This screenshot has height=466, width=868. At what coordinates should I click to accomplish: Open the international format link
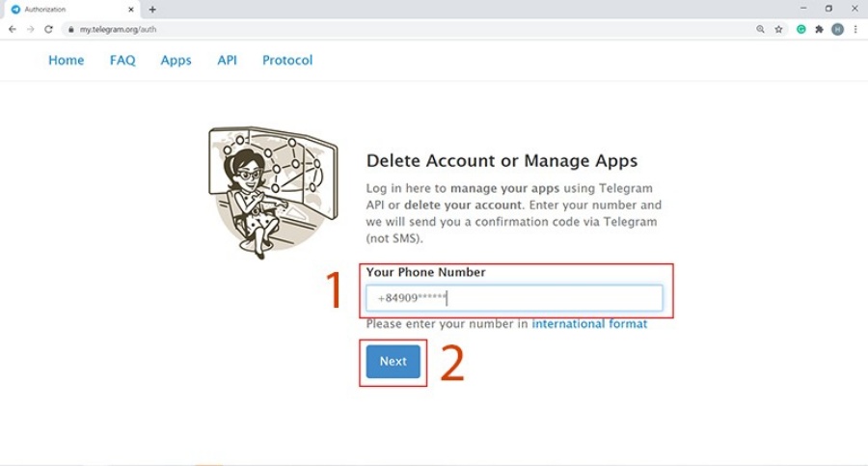click(x=589, y=324)
